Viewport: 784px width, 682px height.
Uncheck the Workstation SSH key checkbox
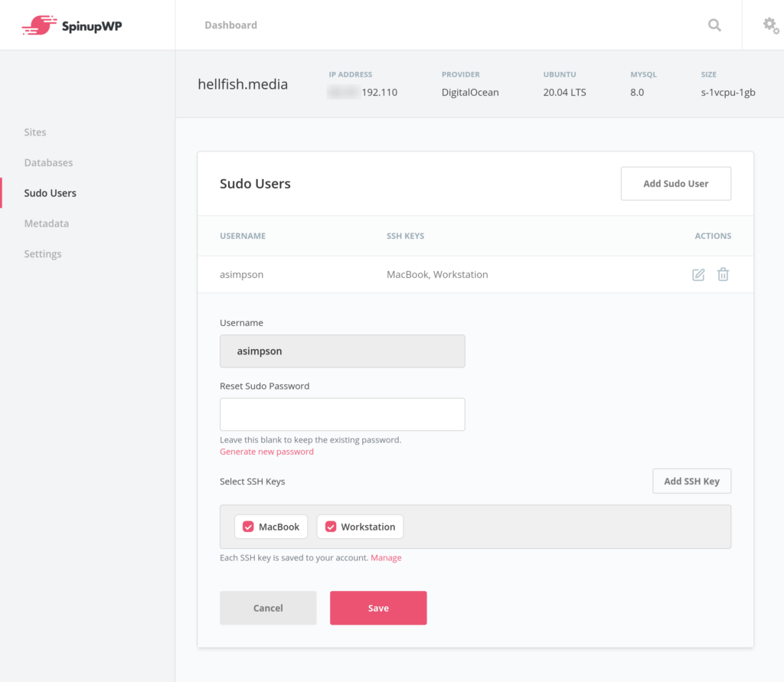(331, 527)
